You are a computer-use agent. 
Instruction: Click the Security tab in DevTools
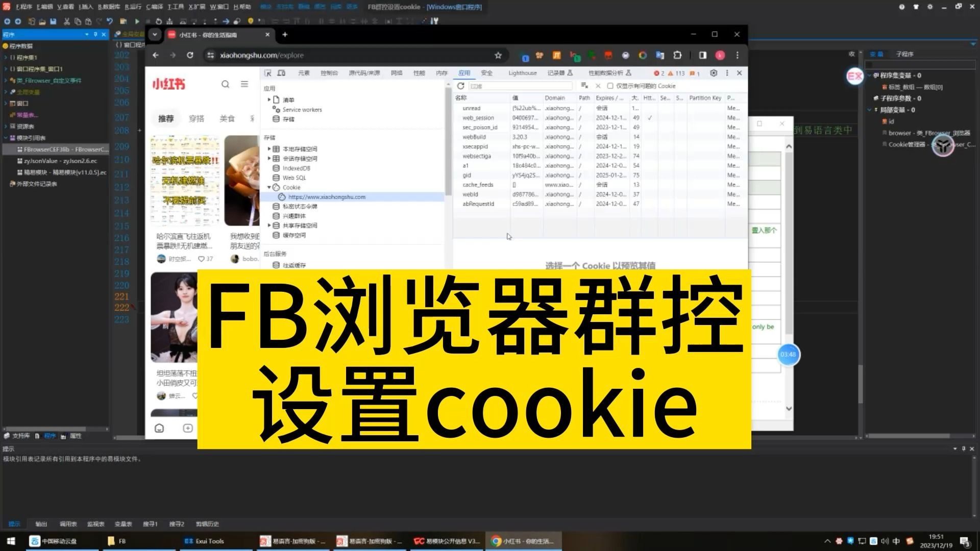coord(486,72)
